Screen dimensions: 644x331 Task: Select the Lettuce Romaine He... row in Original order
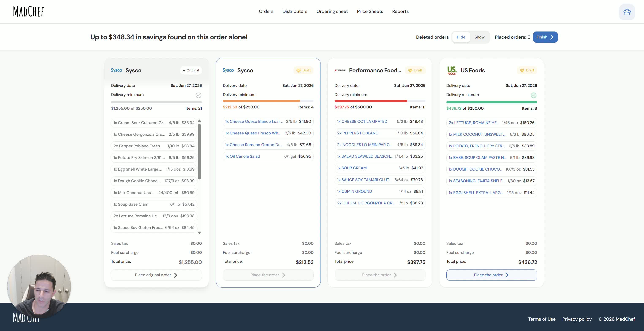coord(154,216)
